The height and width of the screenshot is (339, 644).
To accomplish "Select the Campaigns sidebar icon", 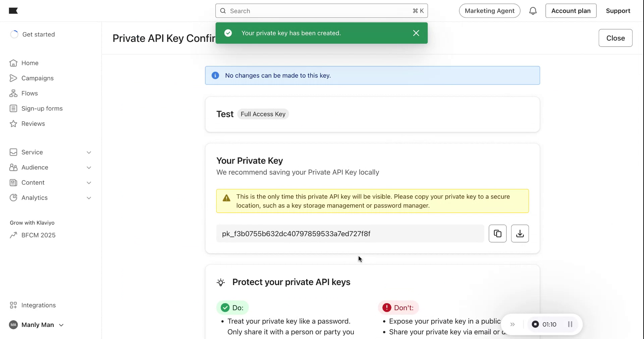I will (x=13, y=78).
